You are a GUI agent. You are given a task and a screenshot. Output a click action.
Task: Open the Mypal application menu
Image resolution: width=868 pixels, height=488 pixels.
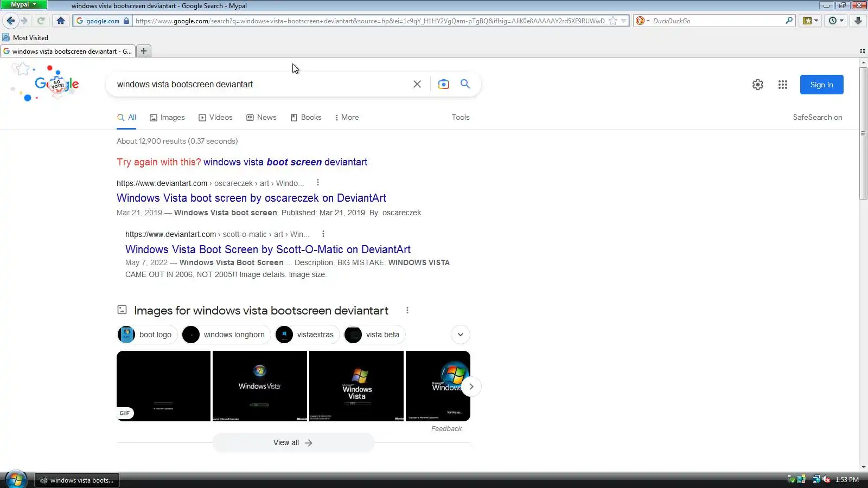[23, 4]
